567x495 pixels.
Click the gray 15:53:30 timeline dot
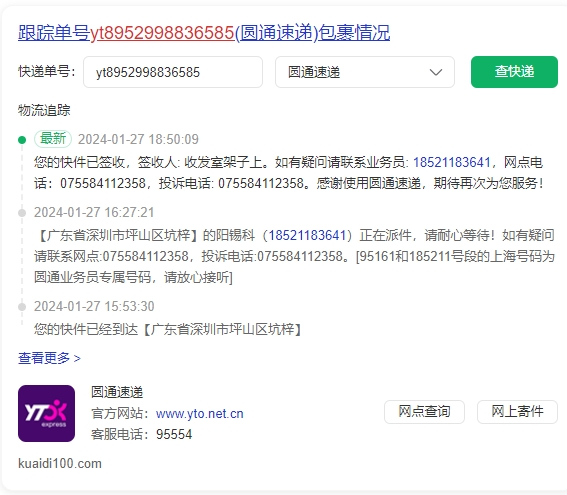point(22,307)
